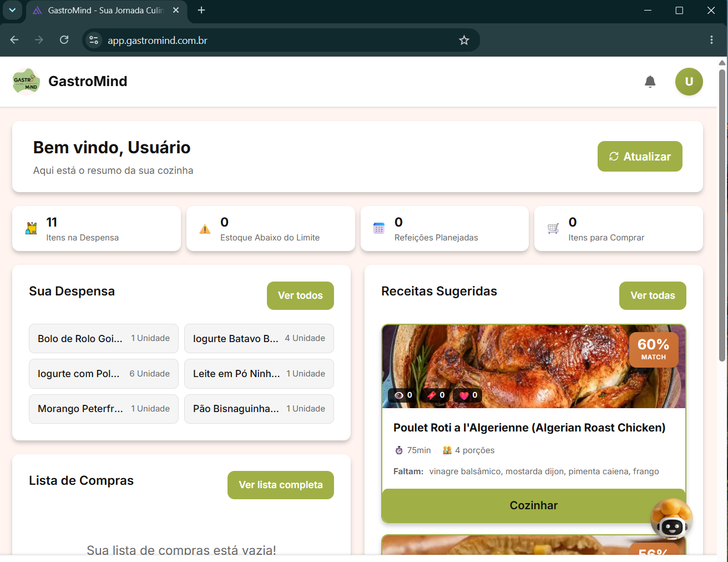Select the GastroMind browser tab

pos(105,11)
